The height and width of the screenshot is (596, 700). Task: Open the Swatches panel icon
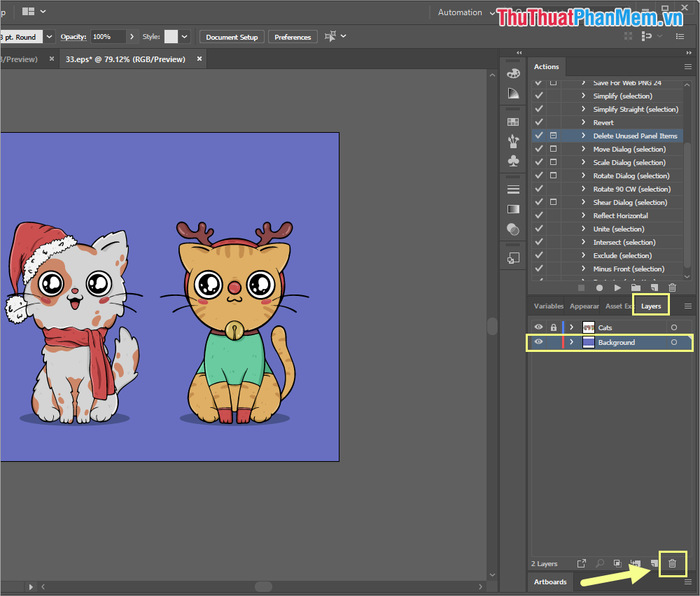coord(513,122)
